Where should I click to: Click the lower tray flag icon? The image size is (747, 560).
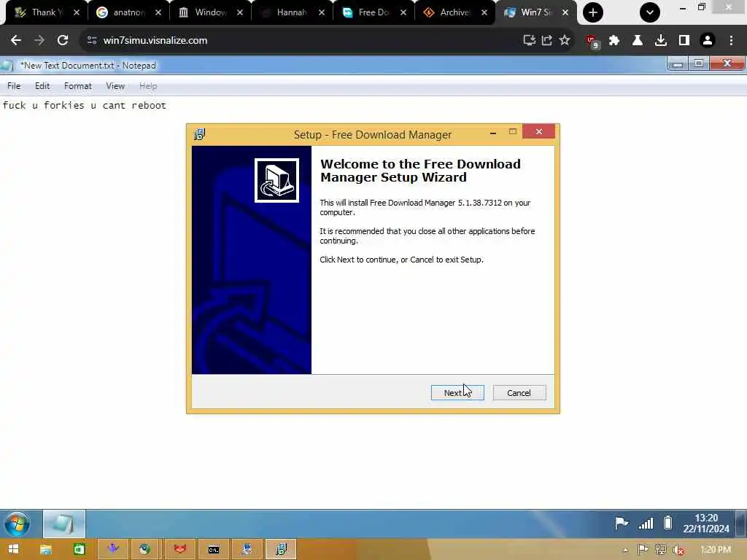[643, 550]
